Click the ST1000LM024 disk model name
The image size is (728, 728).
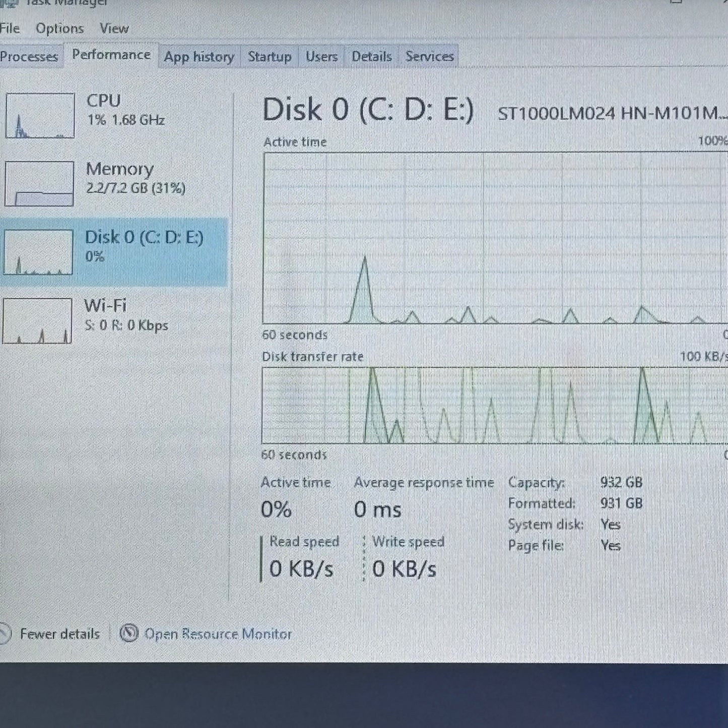[x=612, y=113]
